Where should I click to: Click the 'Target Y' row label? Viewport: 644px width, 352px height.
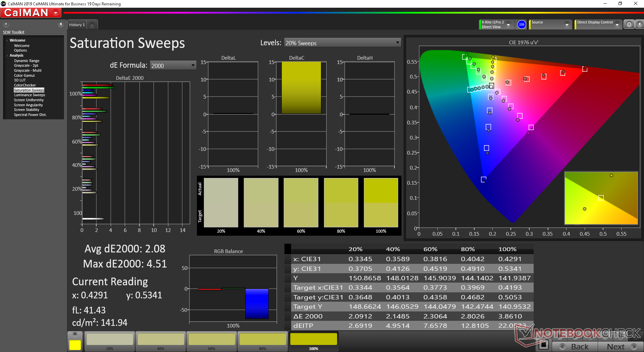(x=308, y=307)
